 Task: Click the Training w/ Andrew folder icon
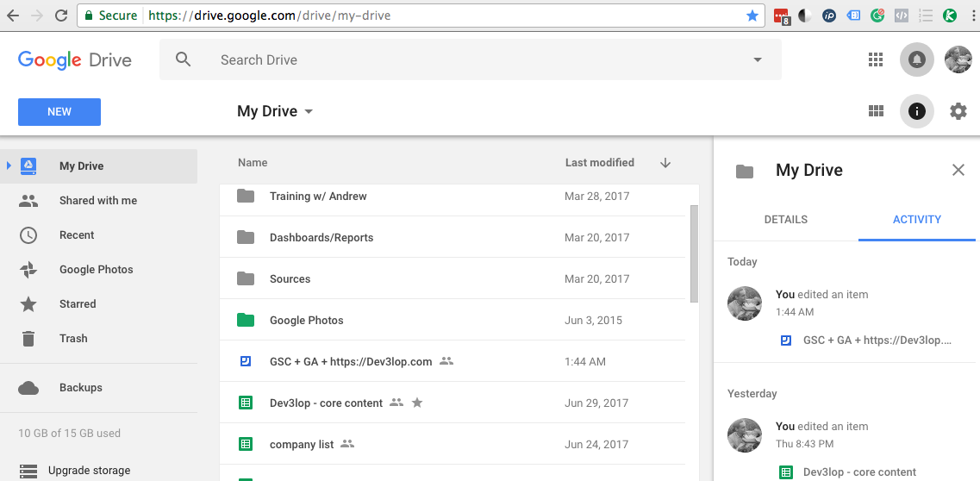[x=246, y=197]
